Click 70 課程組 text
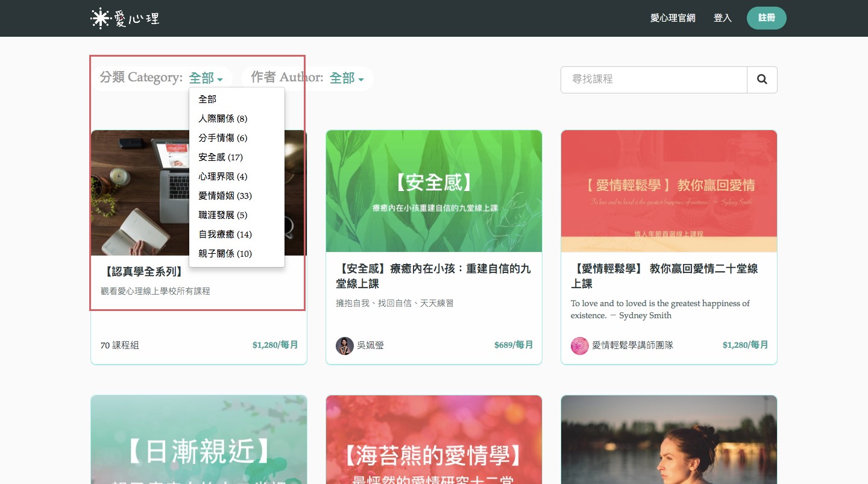The height and width of the screenshot is (484, 868). point(119,345)
